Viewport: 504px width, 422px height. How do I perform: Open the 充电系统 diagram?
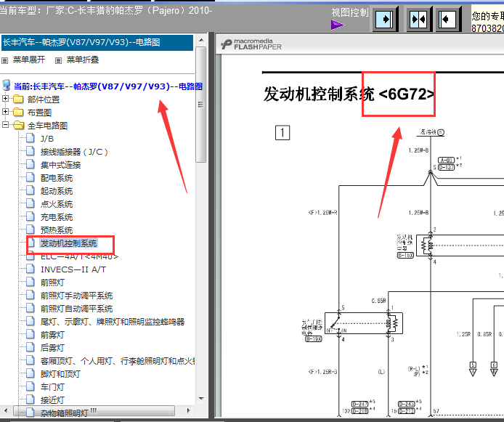(57, 217)
